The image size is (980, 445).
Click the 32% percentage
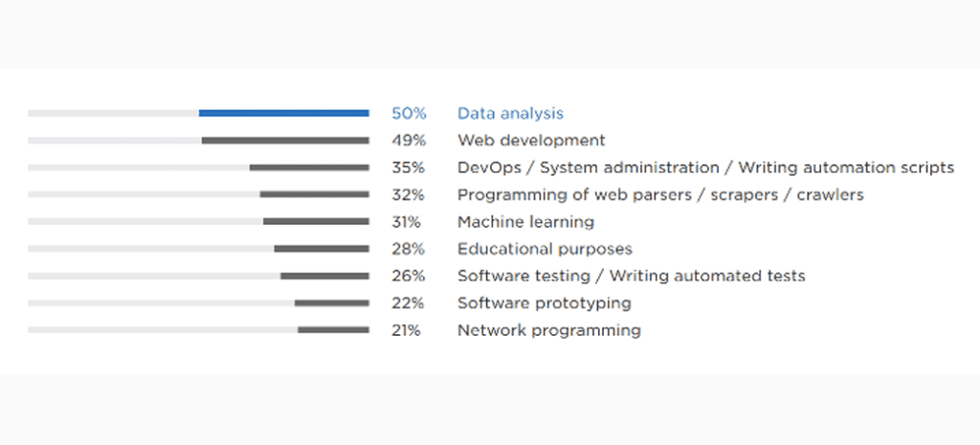click(x=409, y=195)
